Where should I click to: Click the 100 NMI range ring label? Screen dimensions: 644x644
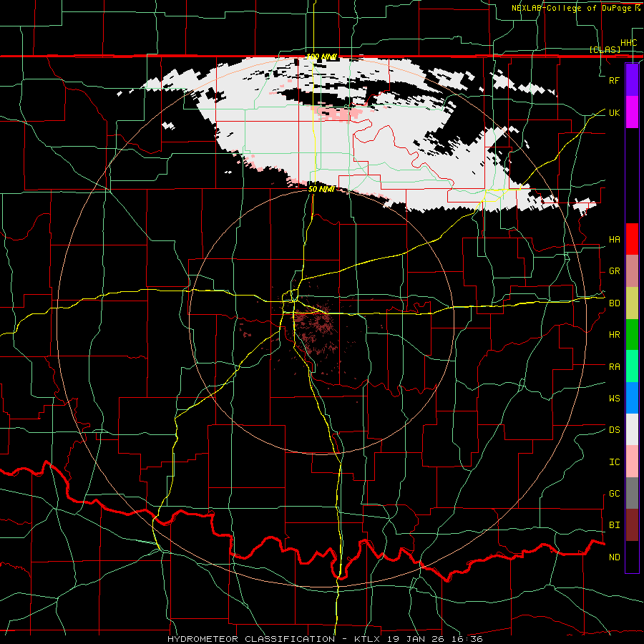(x=321, y=57)
